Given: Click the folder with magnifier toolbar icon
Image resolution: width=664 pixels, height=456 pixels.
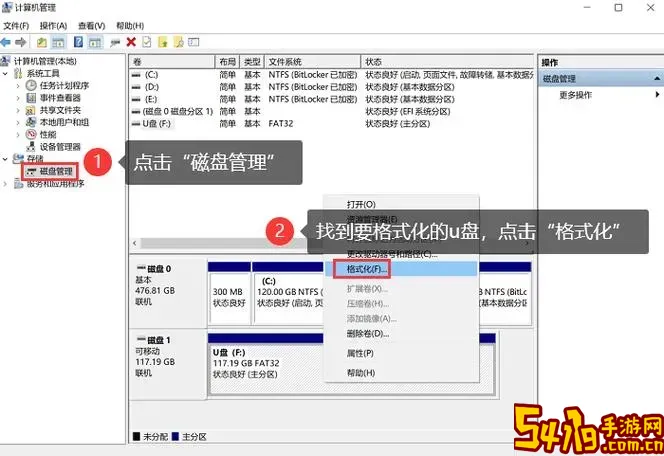Looking at the screenshot, I should click(x=179, y=42).
